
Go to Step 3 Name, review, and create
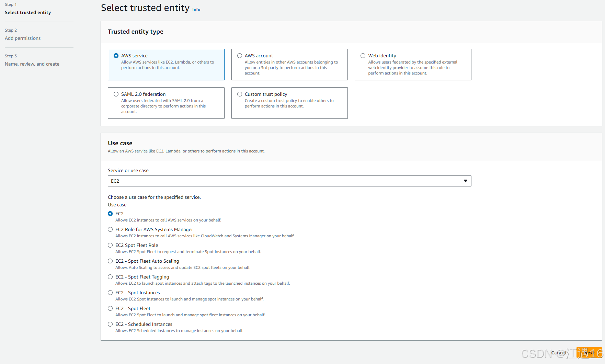click(32, 64)
